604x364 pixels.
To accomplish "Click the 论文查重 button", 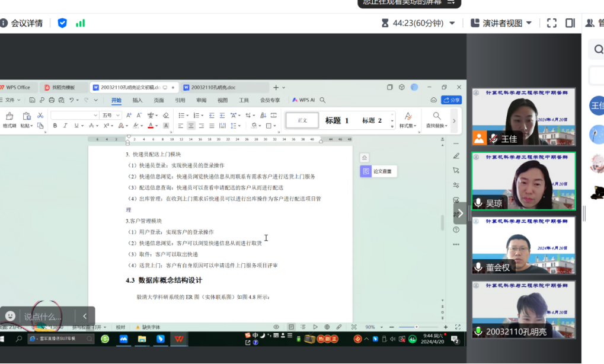I will (379, 171).
